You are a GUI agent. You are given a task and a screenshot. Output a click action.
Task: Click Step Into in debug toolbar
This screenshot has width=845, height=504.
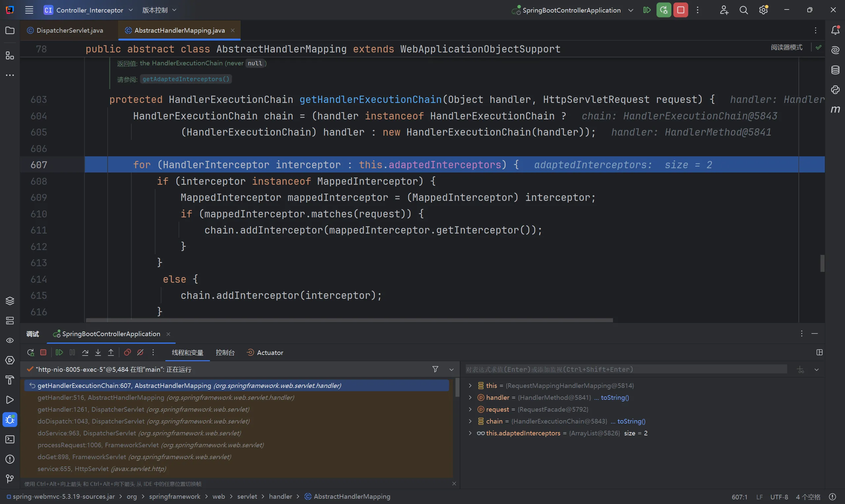[x=98, y=353]
